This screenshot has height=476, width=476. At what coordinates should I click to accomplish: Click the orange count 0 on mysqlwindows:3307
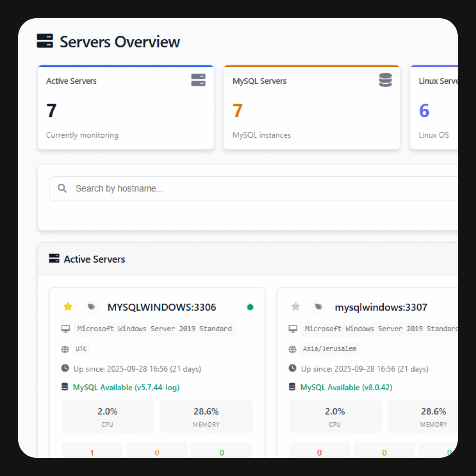384,452
